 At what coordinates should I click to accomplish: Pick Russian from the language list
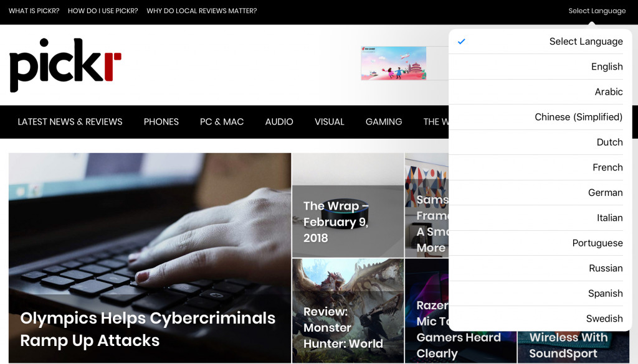[x=540, y=268]
